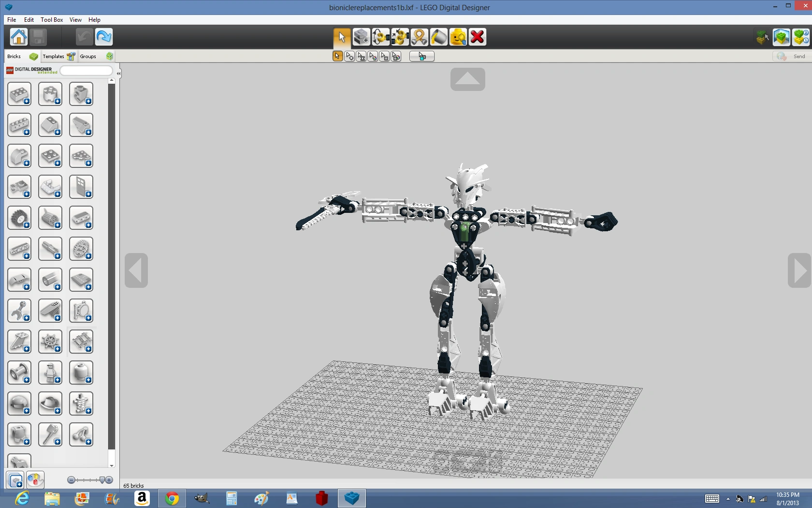
Task: Select the Clone tool in the toolbar
Action: (361, 37)
